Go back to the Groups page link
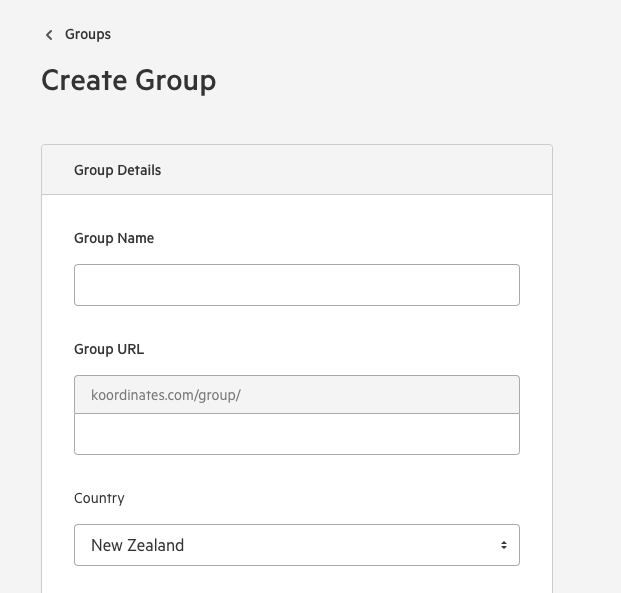The height and width of the screenshot is (593, 621). pos(78,34)
